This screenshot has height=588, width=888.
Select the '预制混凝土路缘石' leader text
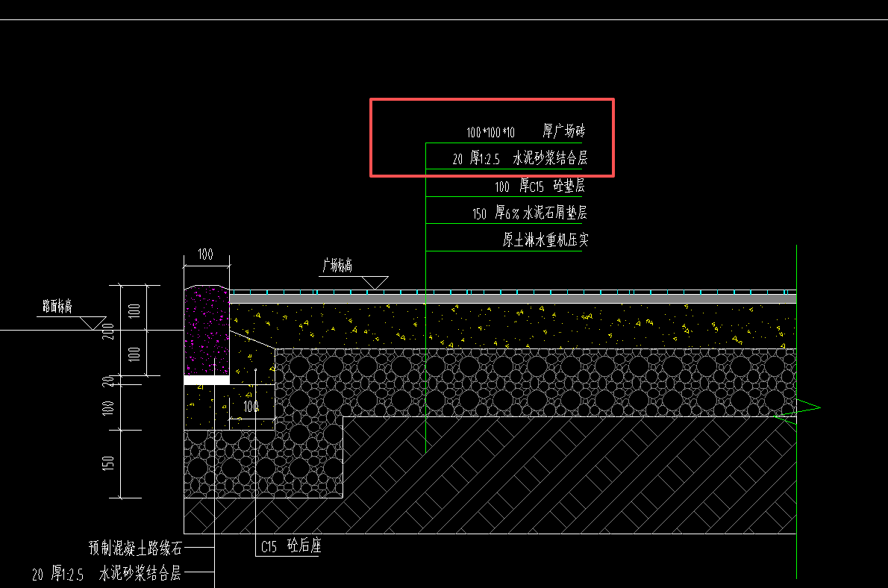[x=135, y=548]
